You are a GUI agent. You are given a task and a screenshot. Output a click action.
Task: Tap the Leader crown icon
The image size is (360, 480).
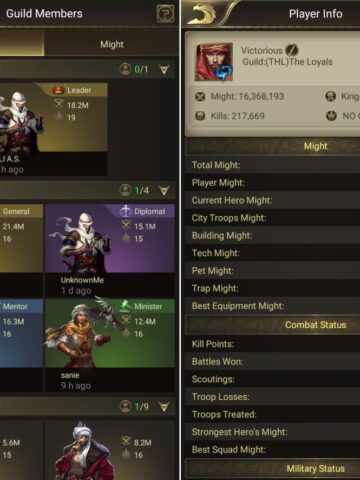pos(58,90)
